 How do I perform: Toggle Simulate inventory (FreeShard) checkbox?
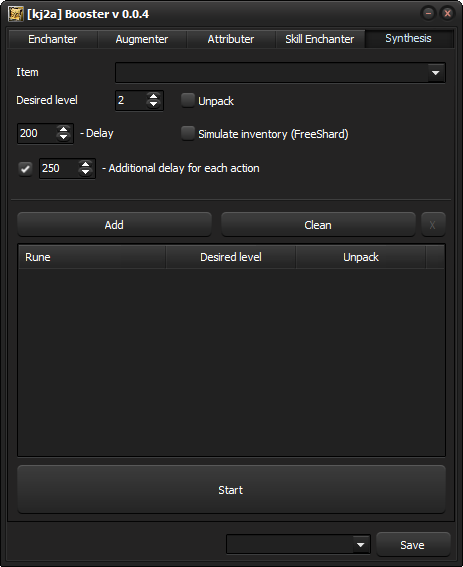[x=188, y=133]
